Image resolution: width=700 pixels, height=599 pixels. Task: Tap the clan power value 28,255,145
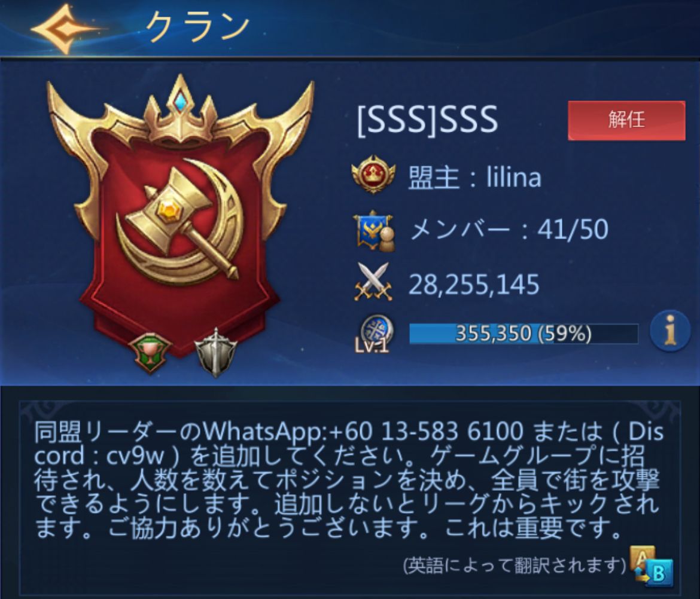click(x=474, y=285)
